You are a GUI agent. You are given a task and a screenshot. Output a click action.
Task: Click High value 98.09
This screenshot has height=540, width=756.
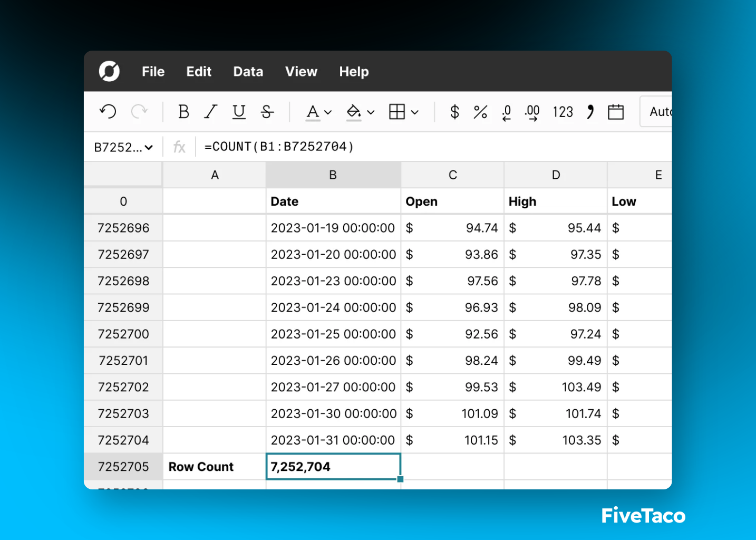(x=556, y=307)
